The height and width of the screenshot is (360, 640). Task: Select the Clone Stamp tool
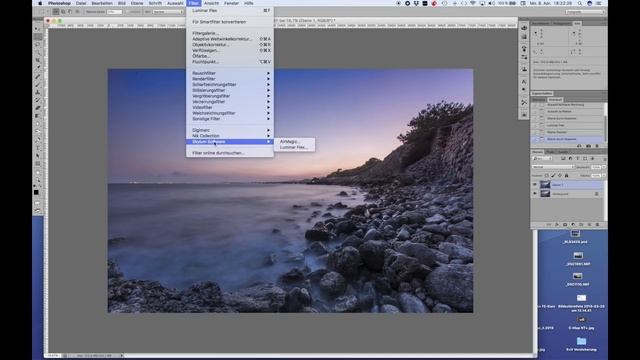tap(38, 92)
